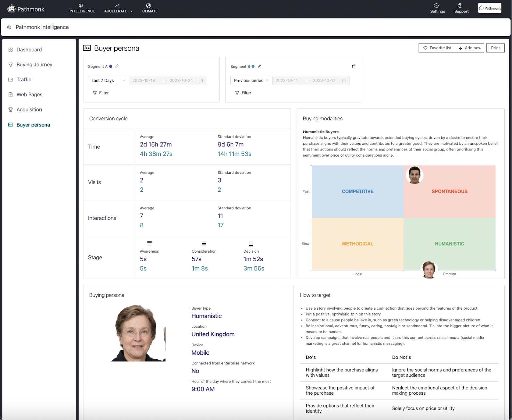Open the Previous period dropdown

click(x=251, y=80)
